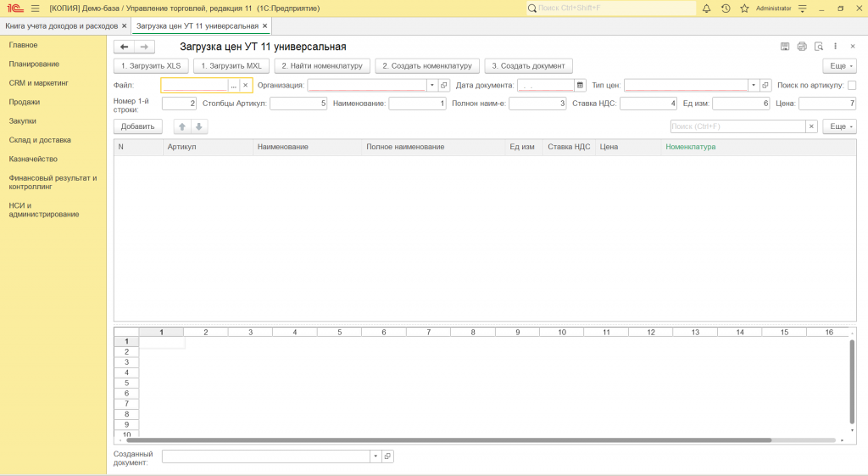Open Планирование section
This screenshot has height=476, width=868.
coord(34,64)
